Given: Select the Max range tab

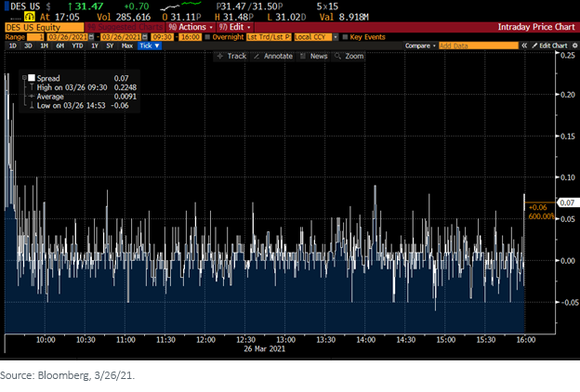Looking at the screenshot, I should pyautogui.click(x=126, y=46).
